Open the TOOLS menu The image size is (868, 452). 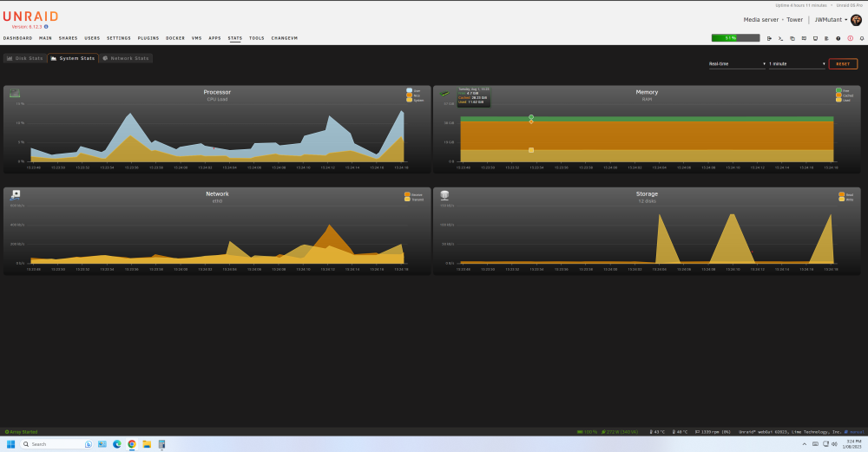pyautogui.click(x=257, y=38)
